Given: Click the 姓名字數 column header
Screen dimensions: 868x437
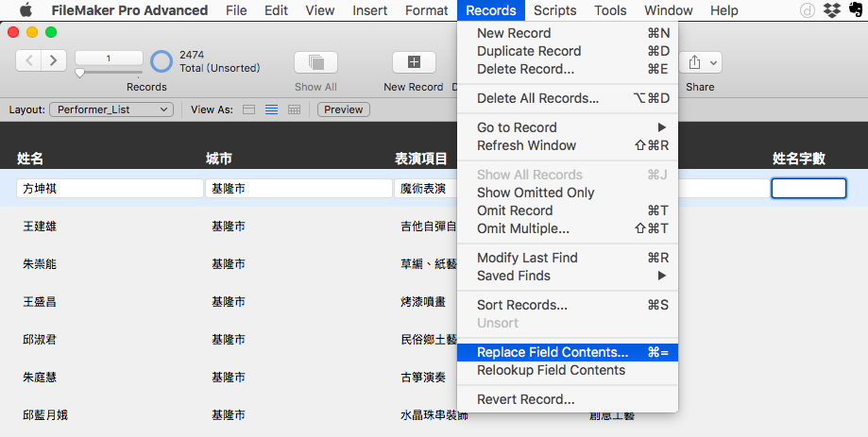Looking at the screenshot, I should pos(799,159).
